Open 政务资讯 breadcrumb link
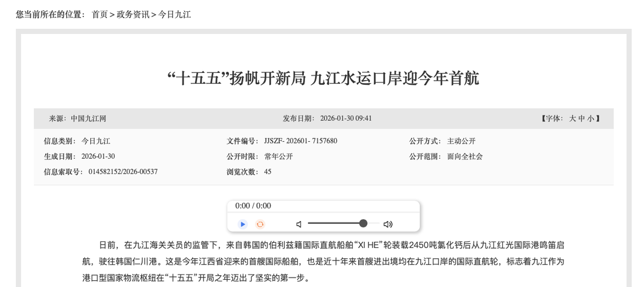 pos(133,15)
